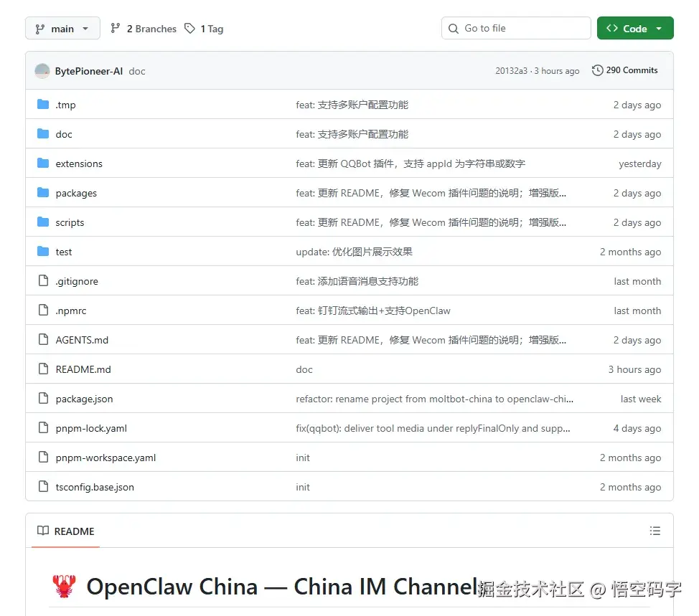Open the README book icon
Screen dimensions: 699x616
(42, 531)
